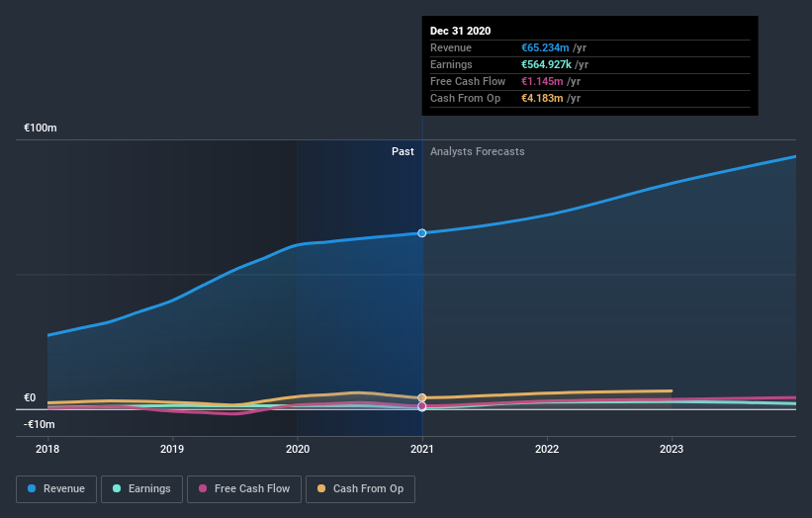Click the €65.234m revenue value
This screenshot has height=518, width=812.
(x=545, y=47)
